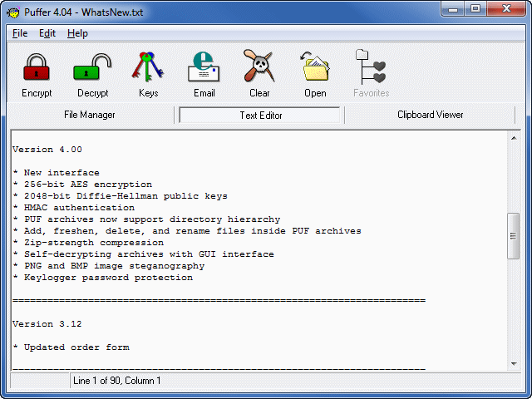Click the Open folder icon
532x399 pixels.
coord(315,66)
